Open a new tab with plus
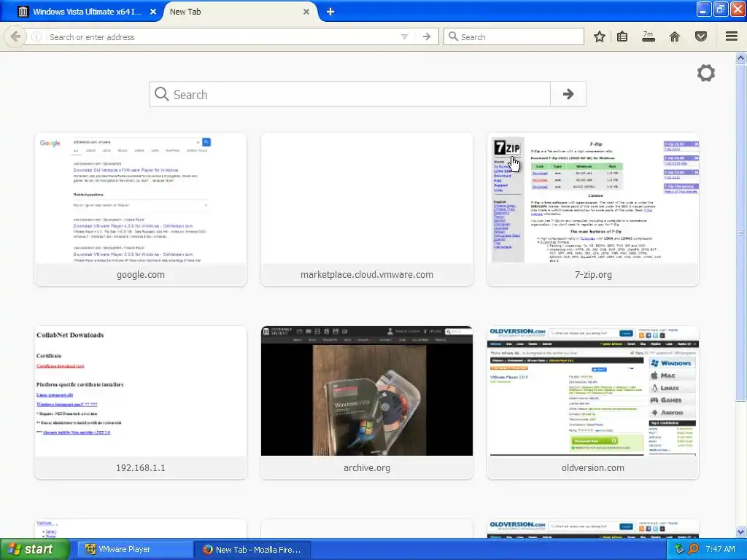The width and height of the screenshot is (747, 560). (330, 12)
